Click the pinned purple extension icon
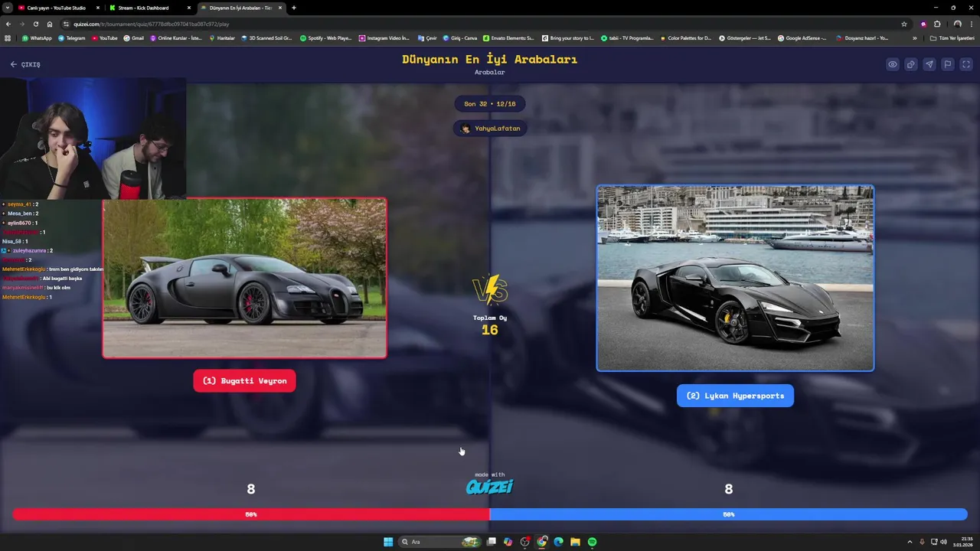The height and width of the screenshot is (551, 980). click(923, 24)
